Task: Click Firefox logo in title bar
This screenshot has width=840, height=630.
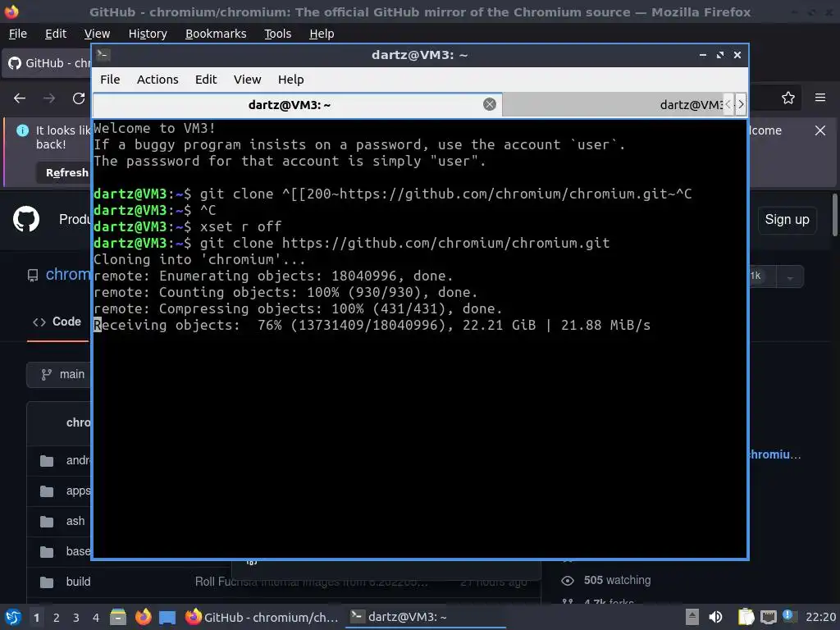Action: (11, 11)
